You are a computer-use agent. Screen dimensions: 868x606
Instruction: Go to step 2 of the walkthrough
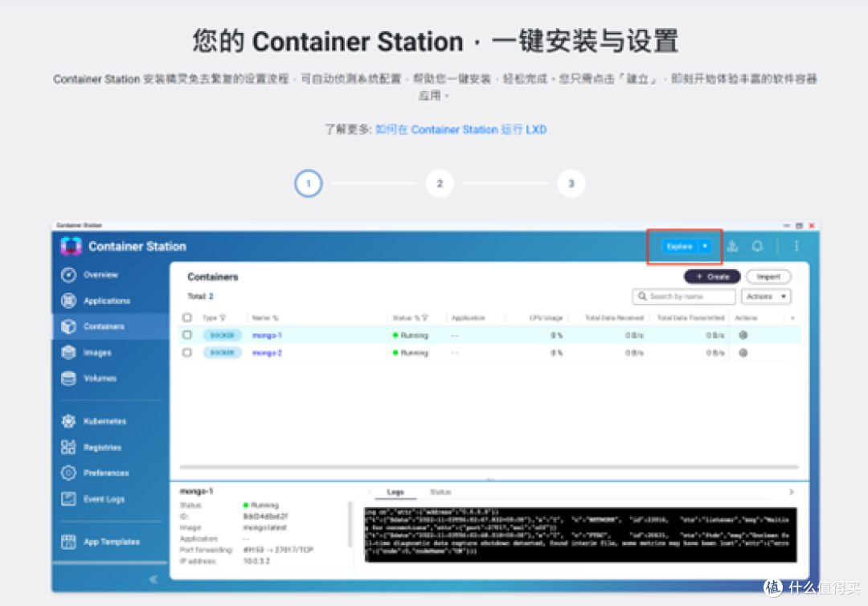440,183
